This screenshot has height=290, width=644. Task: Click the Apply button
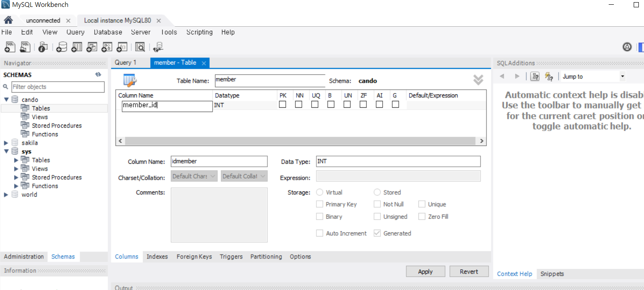(425, 271)
